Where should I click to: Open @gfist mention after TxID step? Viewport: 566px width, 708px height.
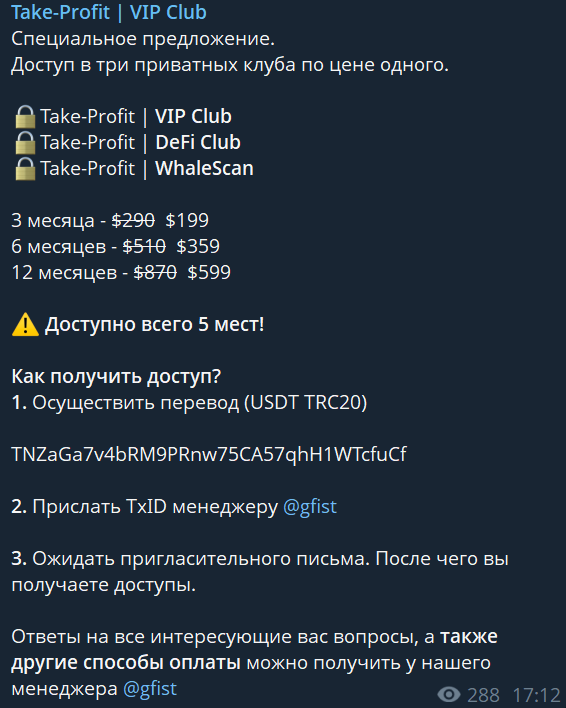click(x=310, y=507)
